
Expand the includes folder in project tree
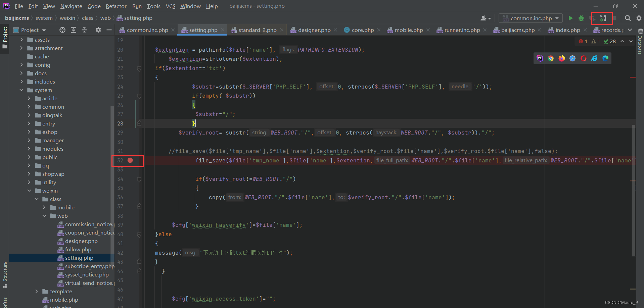[x=22, y=82]
